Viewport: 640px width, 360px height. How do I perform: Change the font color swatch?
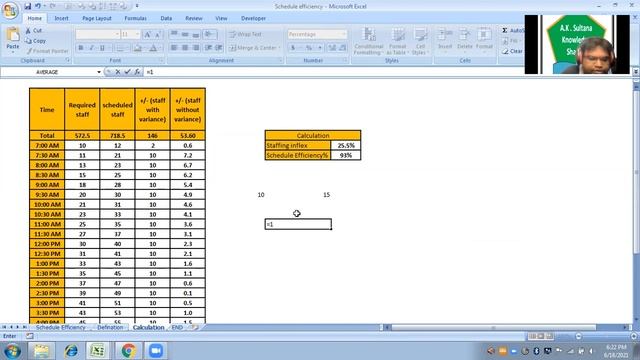(153, 48)
